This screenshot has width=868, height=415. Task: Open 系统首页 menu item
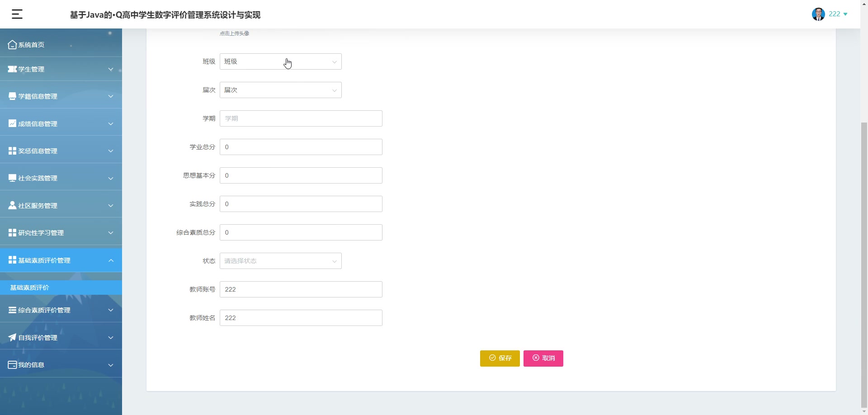click(61, 44)
